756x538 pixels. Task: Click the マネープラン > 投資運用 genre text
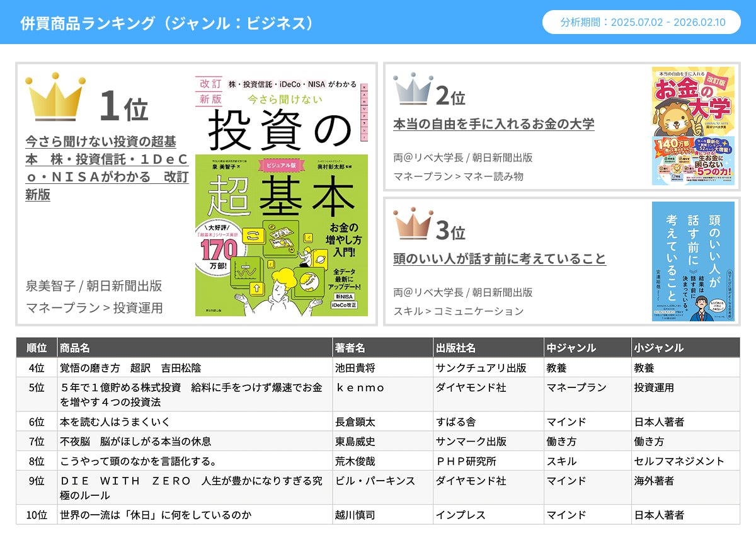click(94, 308)
